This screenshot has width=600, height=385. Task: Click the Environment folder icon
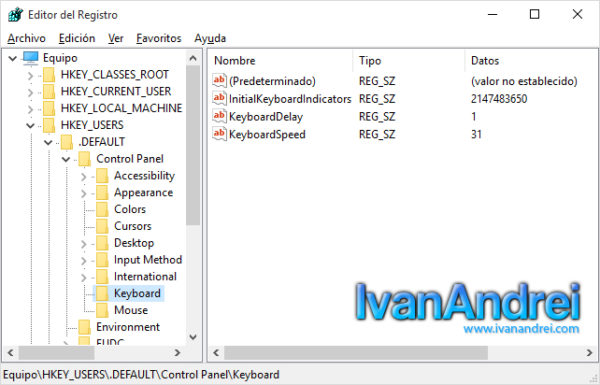tap(85, 327)
